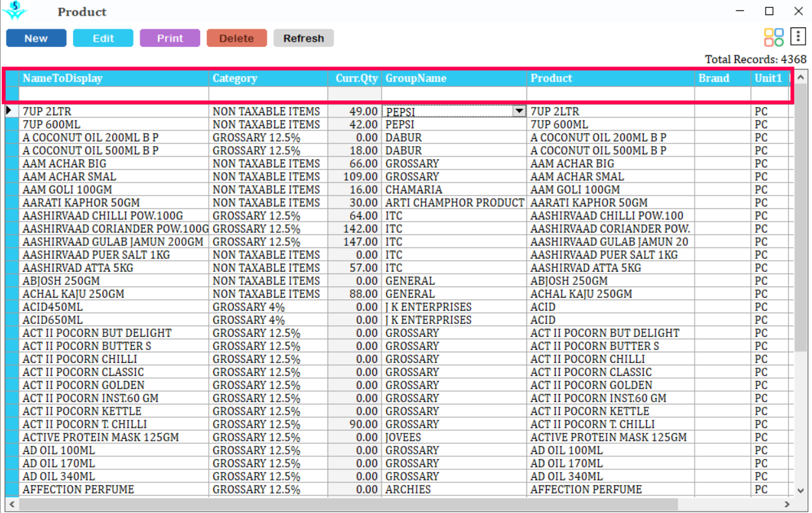
Task: Sort by Brand column header
Action: (723, 78)
